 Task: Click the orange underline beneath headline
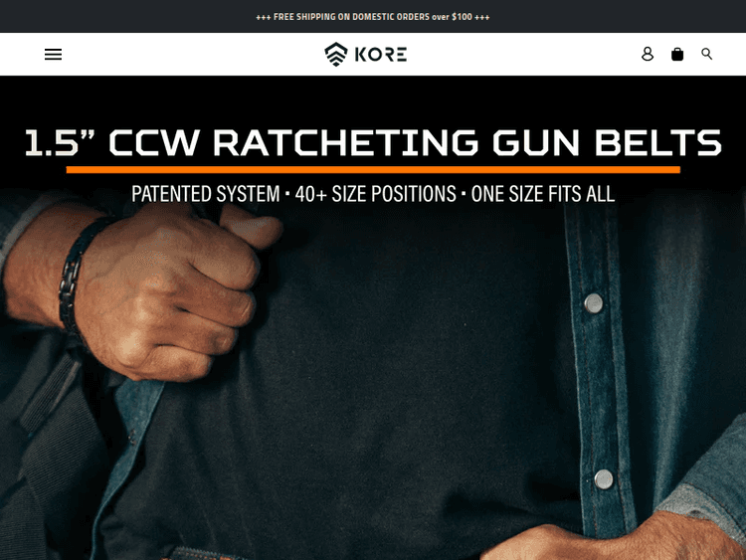coord(373,170)
